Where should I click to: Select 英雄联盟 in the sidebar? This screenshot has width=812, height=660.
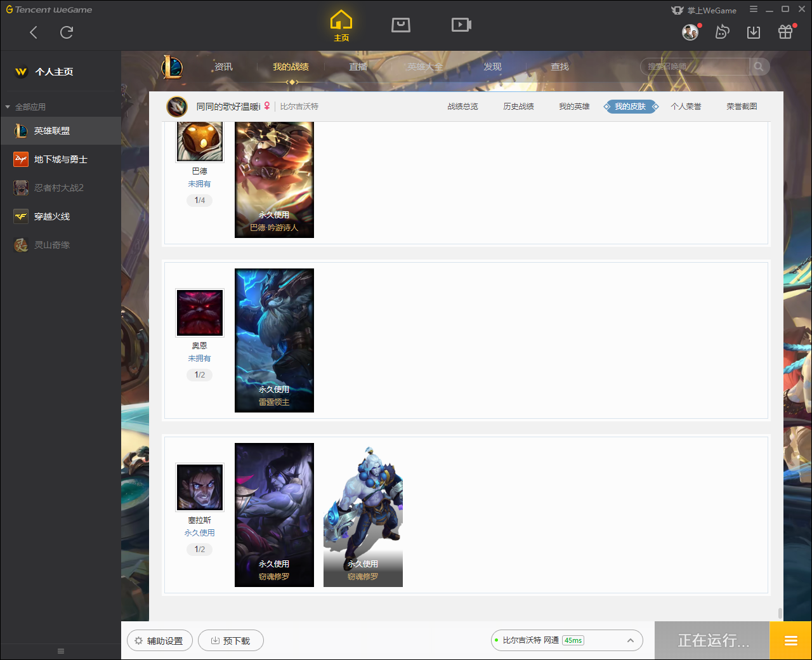(60, 131)
